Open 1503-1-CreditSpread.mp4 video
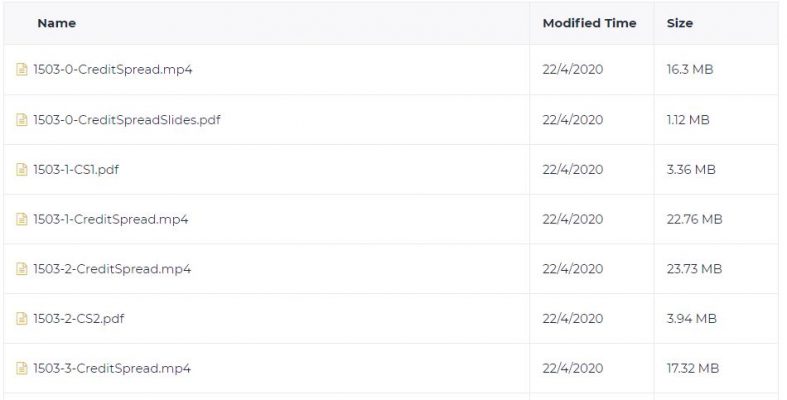Screen dimensions: 787x400 [x=110, y=219]
